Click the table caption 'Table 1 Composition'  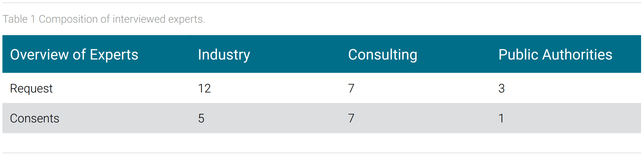pyautogui.click(x=50, y=19)
